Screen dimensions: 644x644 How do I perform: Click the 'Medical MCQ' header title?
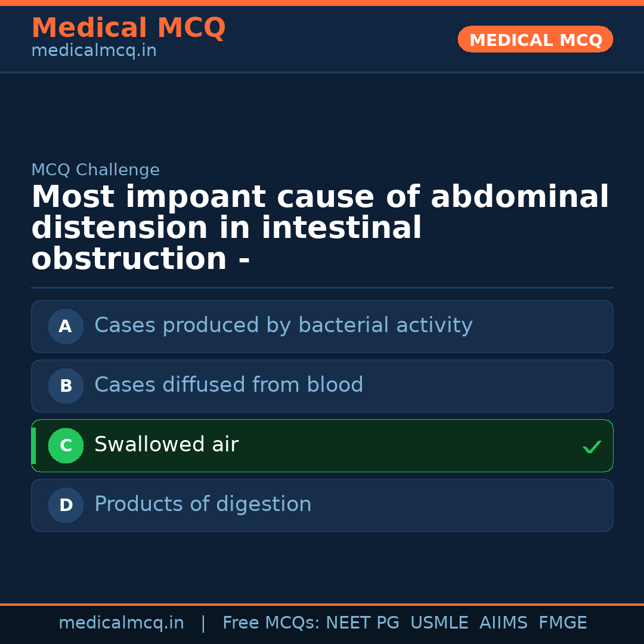(x=128, y=28)
